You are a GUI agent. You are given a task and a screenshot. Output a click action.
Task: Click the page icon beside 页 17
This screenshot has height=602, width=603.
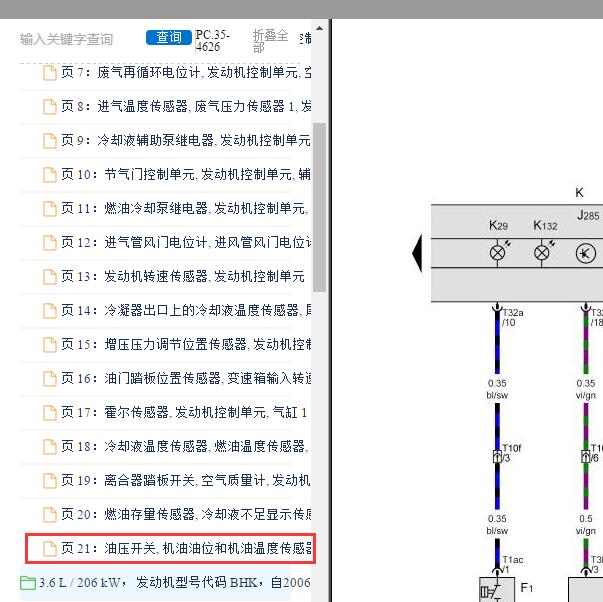click(x=50, y=413)
